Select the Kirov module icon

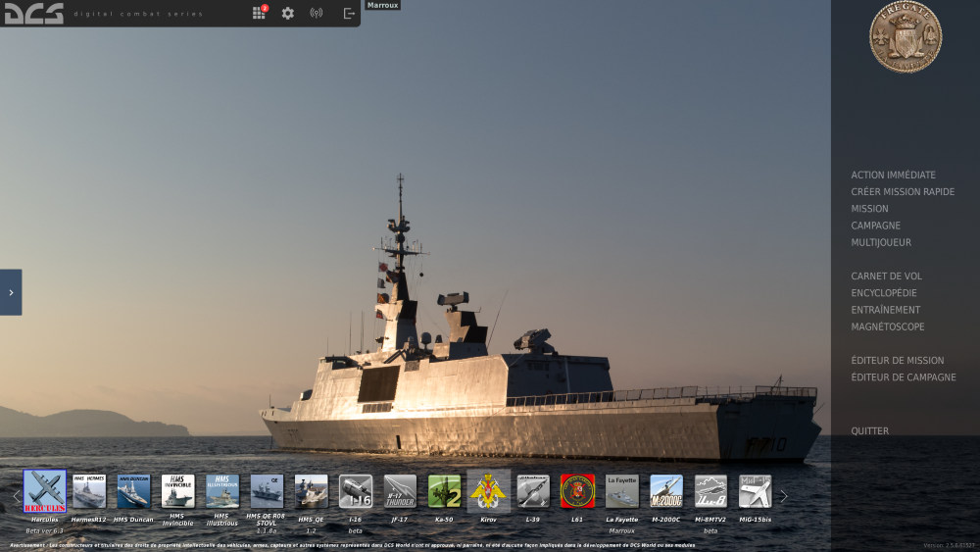click(x=488, y=491)
